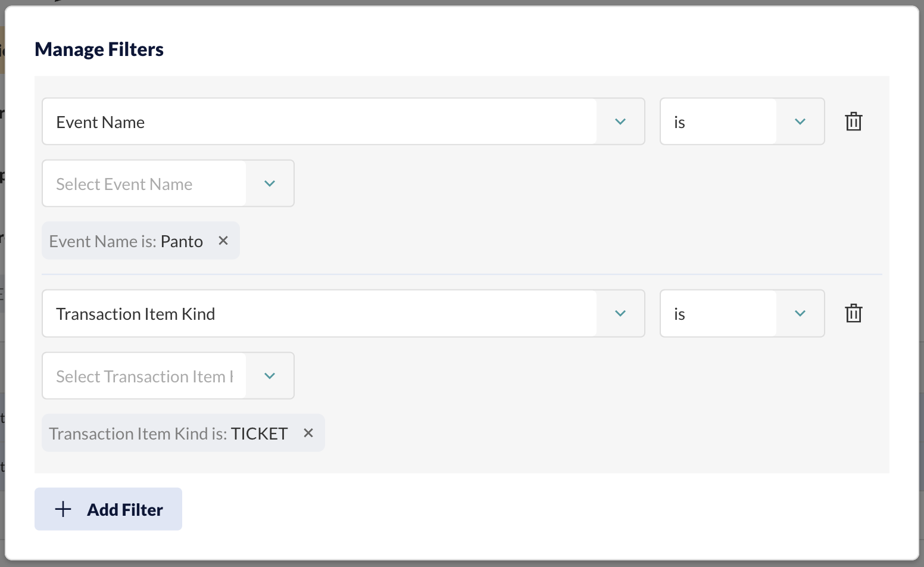Click the 'is' text in first filter row
This screenshot has width=924, height=567.
click(x=679, y=122)
